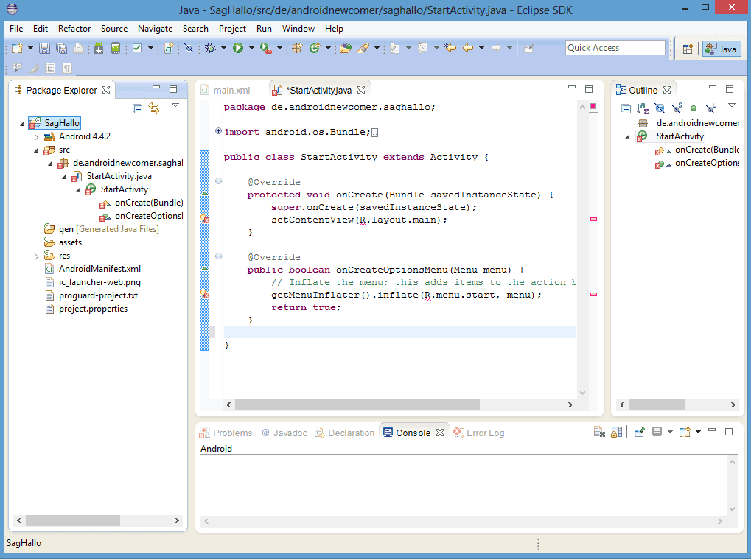Image resolution: width=751 pixels, height=560 pixels.
Task: Open the Debug button dropdown arrow
Action: pos(223,48)
